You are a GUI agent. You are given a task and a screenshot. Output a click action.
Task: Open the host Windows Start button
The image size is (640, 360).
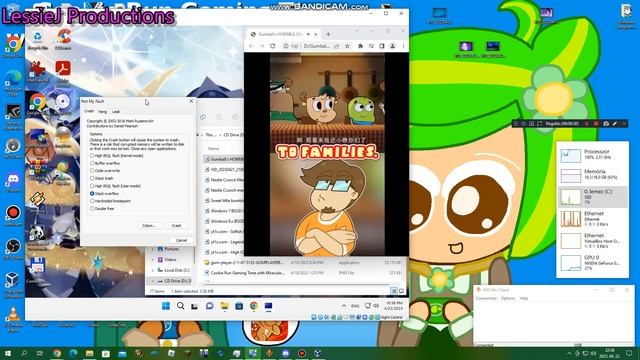[x=8, y=353]
